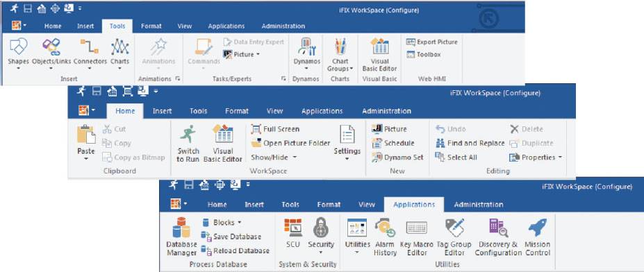The height and width of the screenshot is (272, 644).
Task: Click the Save icon in Applications window quick access toolbar
Action: [x=188, y=185]
